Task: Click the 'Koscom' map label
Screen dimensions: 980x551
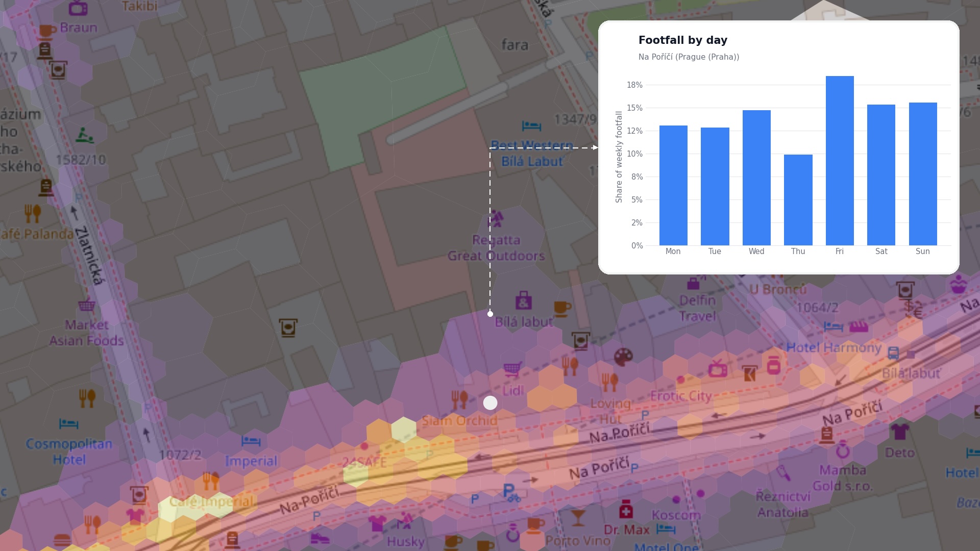Action: [x=676, y=515]
